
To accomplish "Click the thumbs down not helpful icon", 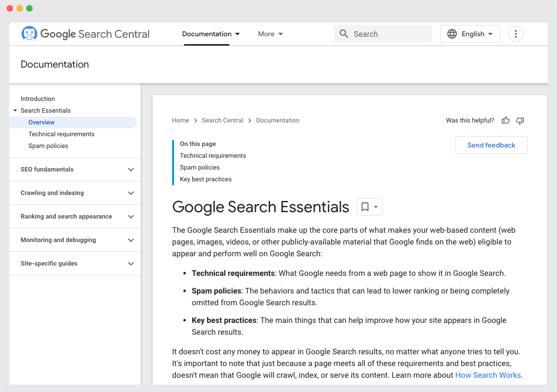I will [520, 121].
